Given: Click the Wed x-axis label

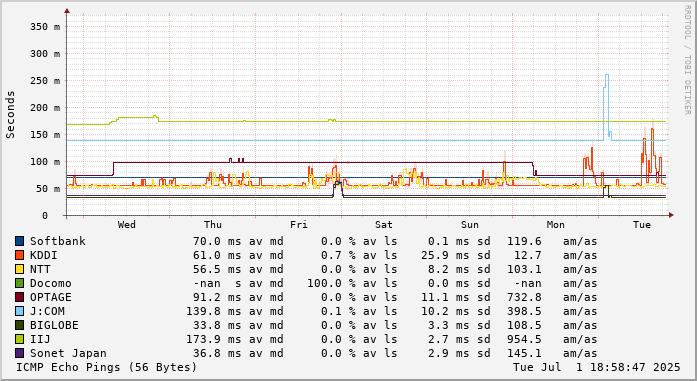Looking at the screenshot, I should (x=127, y=225).
